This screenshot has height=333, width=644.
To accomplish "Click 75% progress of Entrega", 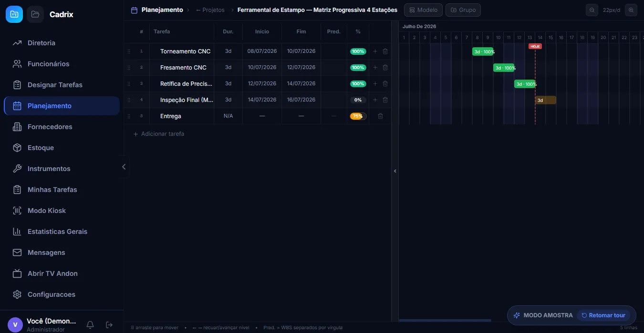I will [x=358, y=116].
